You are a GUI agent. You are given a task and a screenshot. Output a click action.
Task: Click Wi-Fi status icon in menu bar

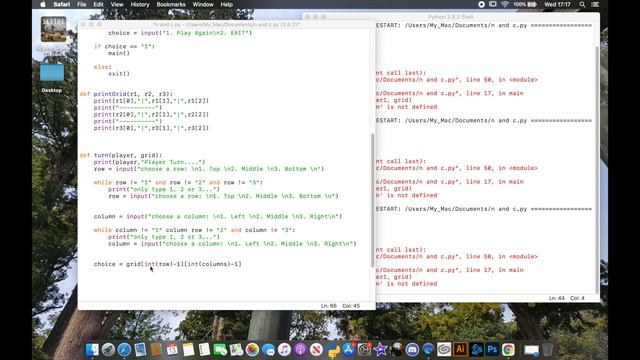(x=504, y=4)
